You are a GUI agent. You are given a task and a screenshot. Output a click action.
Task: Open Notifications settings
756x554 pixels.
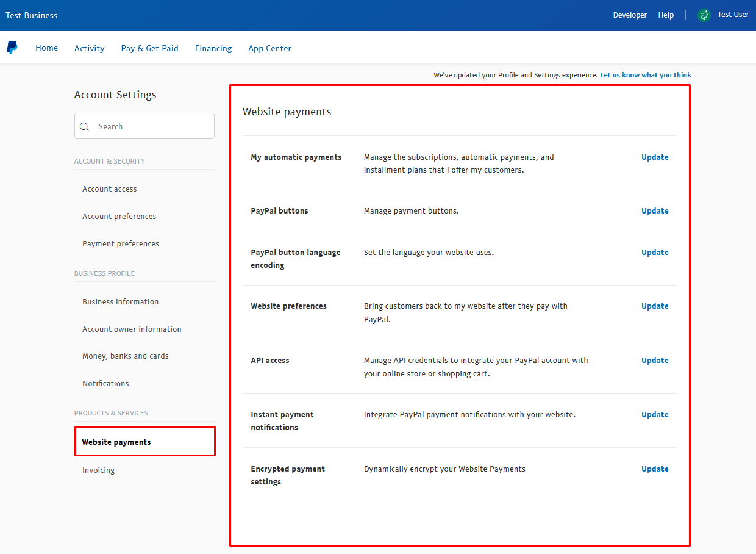[105, 384]
